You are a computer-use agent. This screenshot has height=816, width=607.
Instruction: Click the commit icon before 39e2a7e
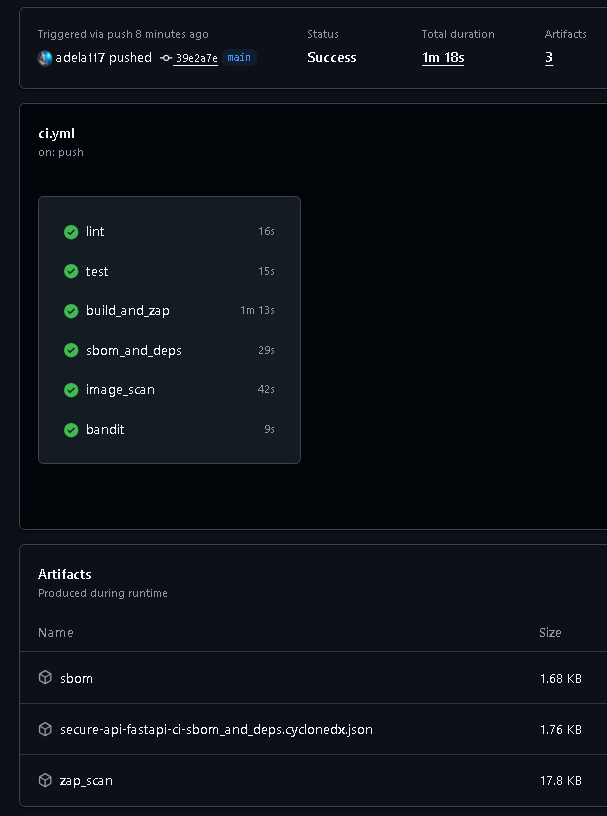tap(166, 58)
